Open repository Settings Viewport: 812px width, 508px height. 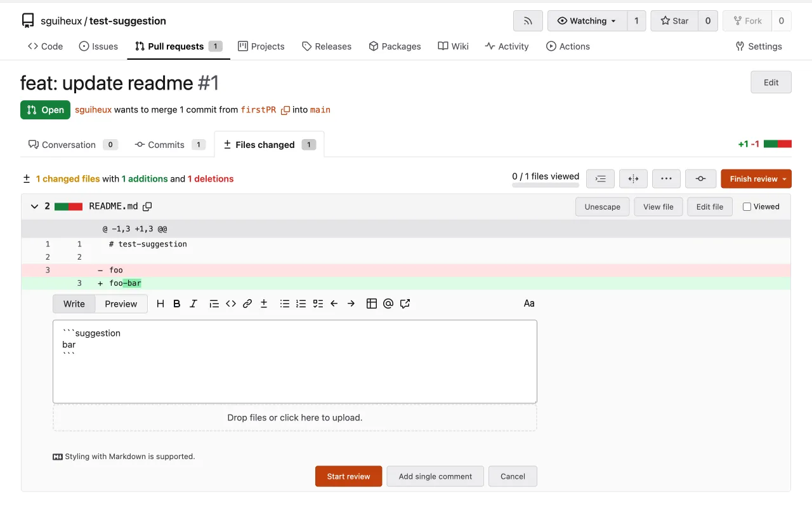tap(759, 46)
